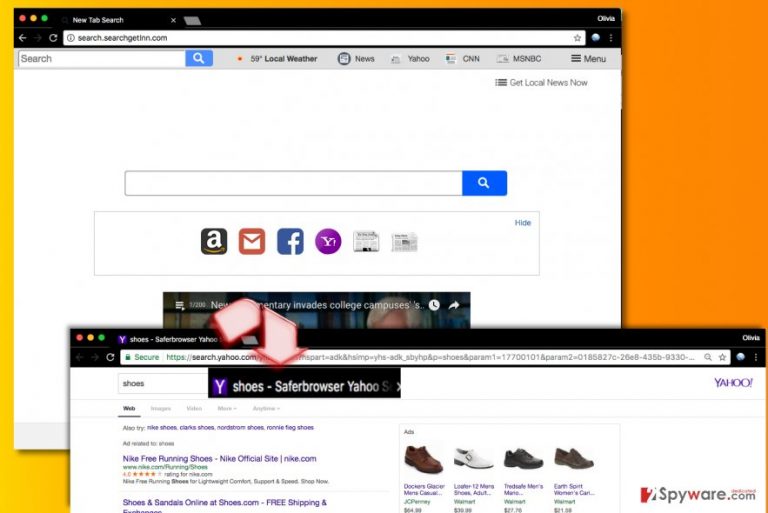The width and height of the screenshot is (768, 513).
Task: Open the first newspaper shortcut icon
Action: pyautogui.click(x=366, y=242)
